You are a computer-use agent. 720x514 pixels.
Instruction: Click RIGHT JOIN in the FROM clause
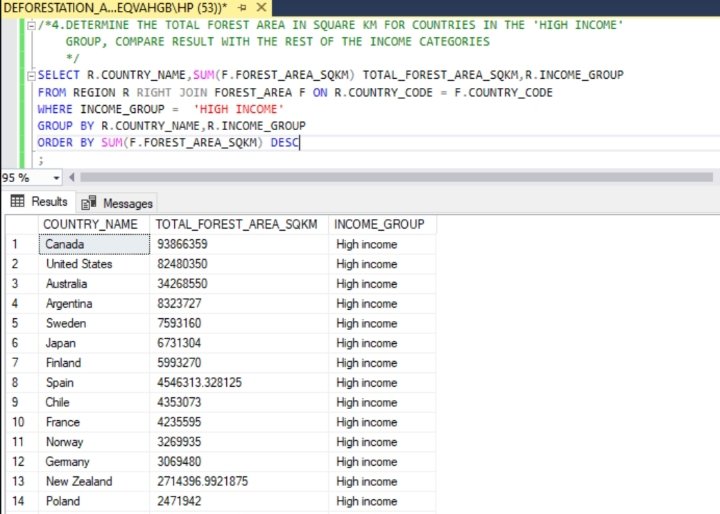click(x=172, y=93)
